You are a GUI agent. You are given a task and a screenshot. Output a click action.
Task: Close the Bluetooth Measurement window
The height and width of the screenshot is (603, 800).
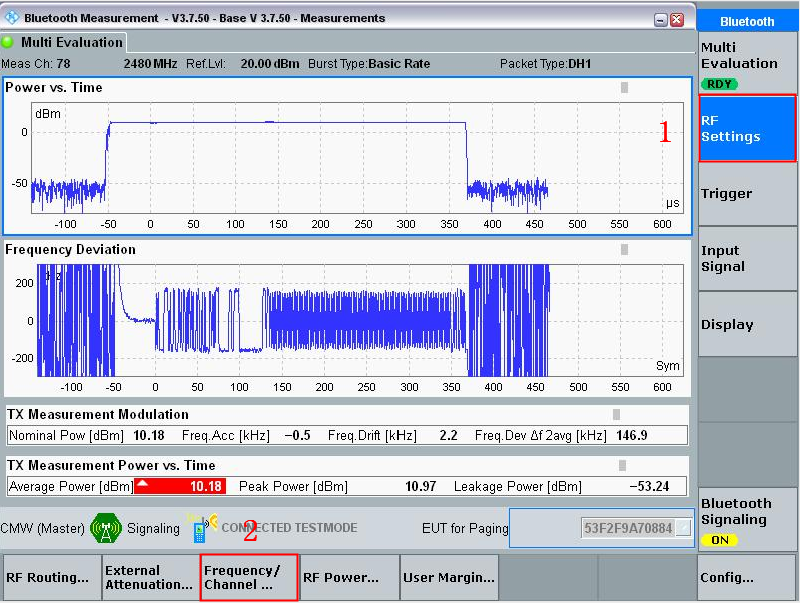click(677, 20)
